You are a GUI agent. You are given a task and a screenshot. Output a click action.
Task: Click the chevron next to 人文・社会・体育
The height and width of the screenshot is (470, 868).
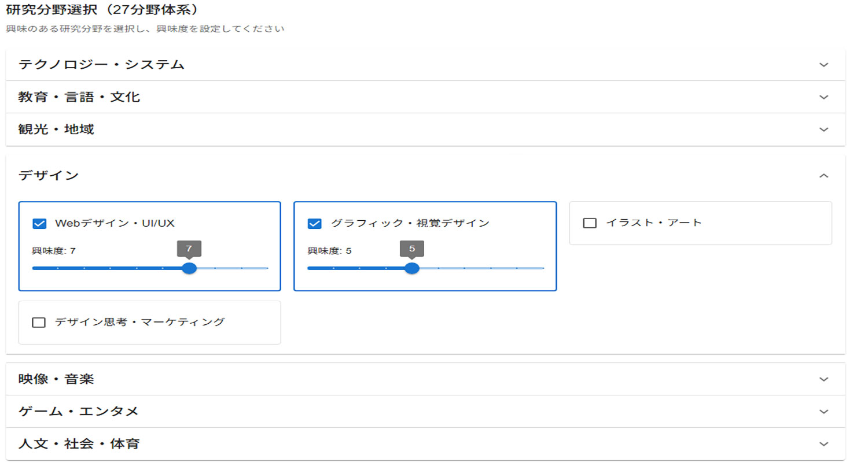823,444
